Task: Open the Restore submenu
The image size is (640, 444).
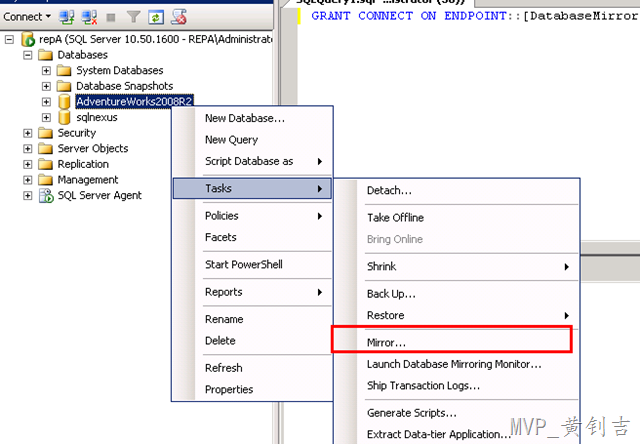Action: coord(457,315)
